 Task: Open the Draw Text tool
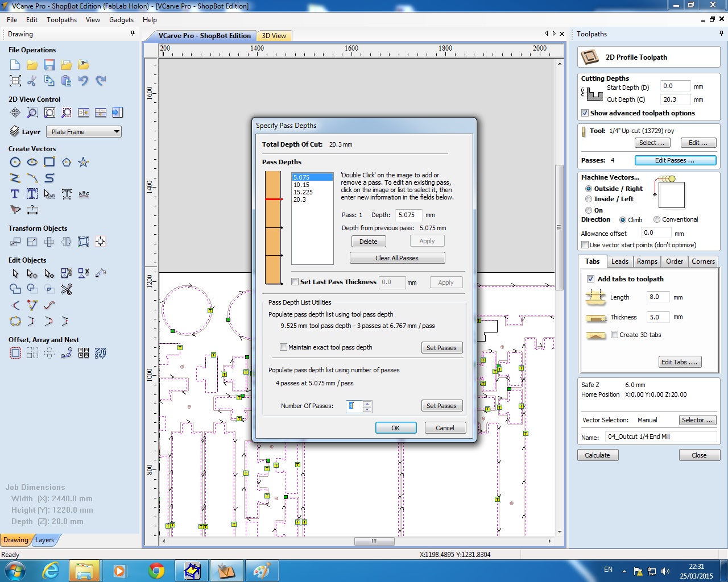click(x=15, y=194)
